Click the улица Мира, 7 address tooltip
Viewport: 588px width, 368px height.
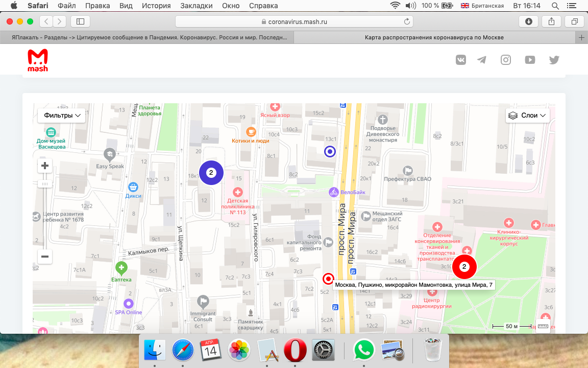pyautogui.click(x=413, y=285)
